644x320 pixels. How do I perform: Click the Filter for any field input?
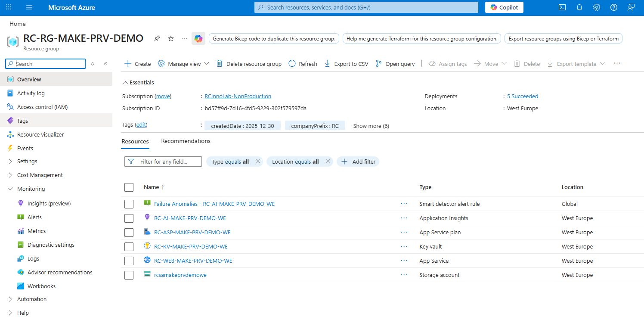click(168, 162)
